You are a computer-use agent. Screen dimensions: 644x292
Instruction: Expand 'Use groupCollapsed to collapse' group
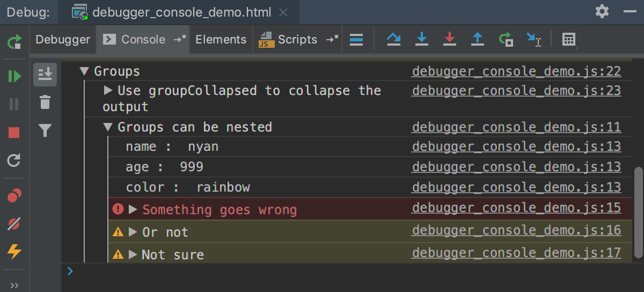pos(108,90)
